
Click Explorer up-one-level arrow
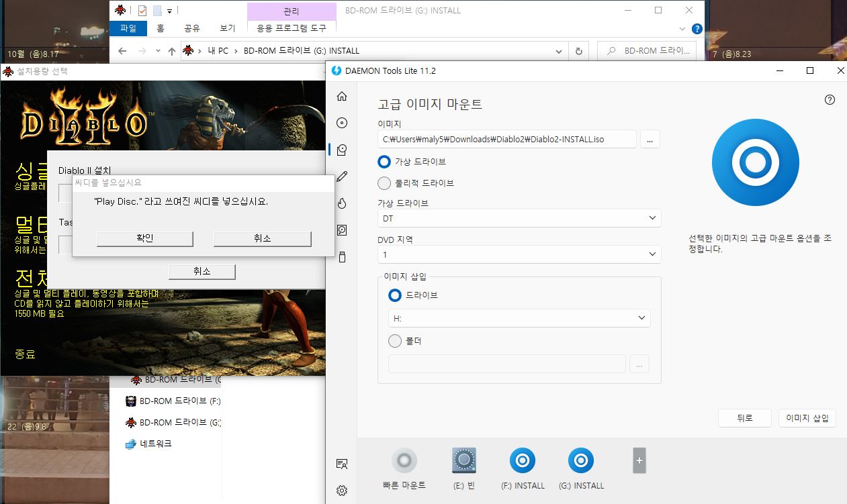[x=172, y=51]
